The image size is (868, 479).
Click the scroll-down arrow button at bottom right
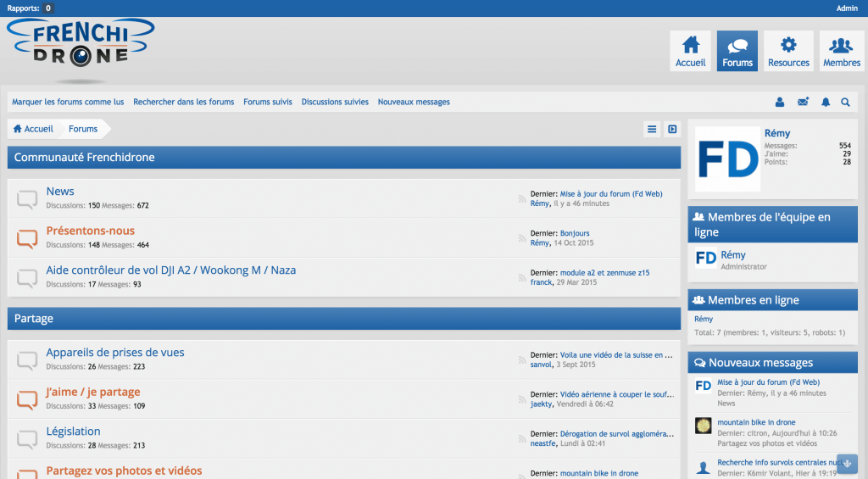[847, 464]
